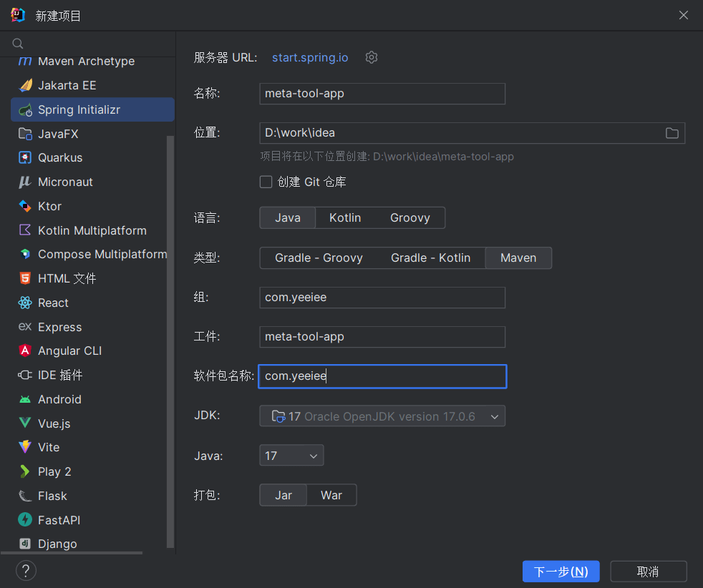703x588 pixels.
Task: Select the Ktor generator icon
Action: tap(26, 206)
